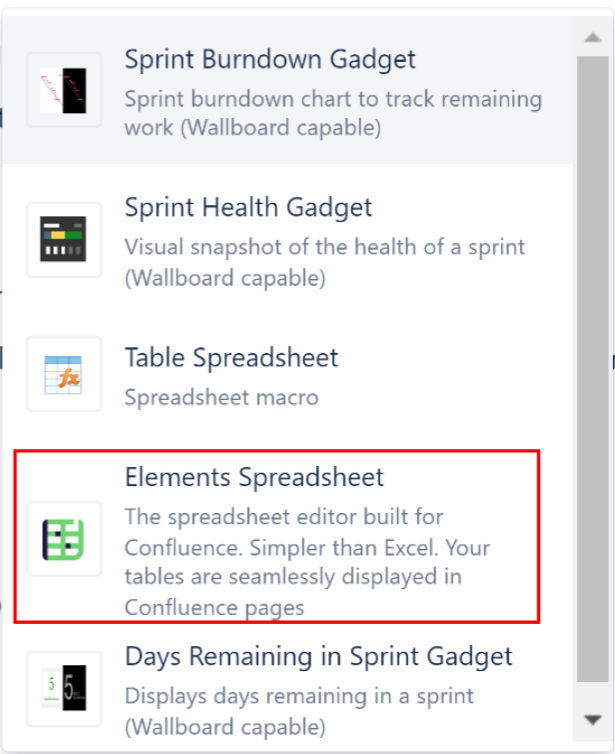Pick the Table Spreadsheet title
Image resolution: width=615 pixels, height=754 pixels.
pyautogui.click(x=231, y=358)
